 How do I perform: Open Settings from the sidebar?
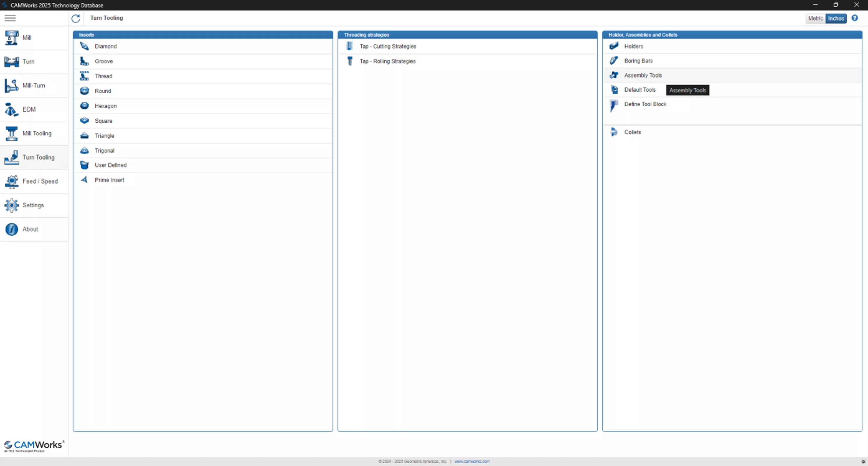pos(33,205)
